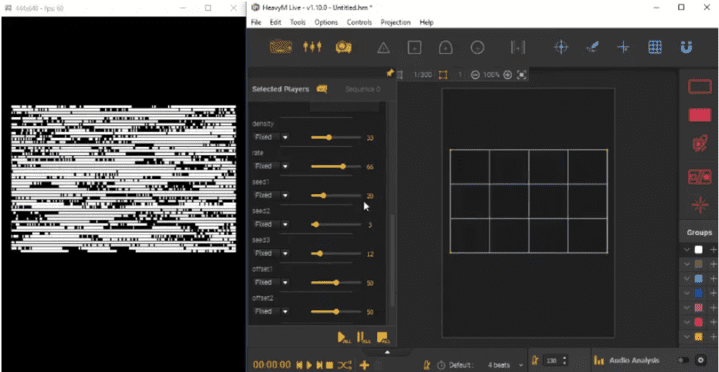This screenshot has width=719, height=372.
Task: Open the seed2 Fixed dropdown
Action: (x=271, y=224)
